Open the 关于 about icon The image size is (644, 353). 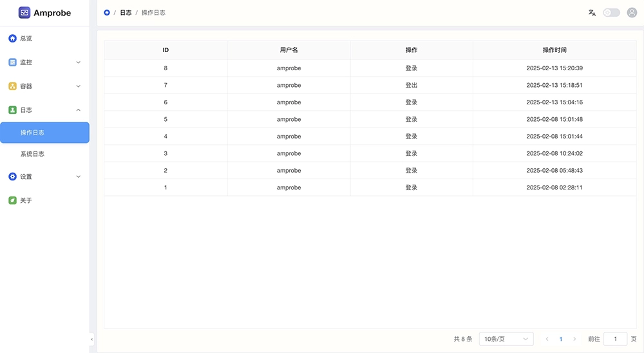(x=12, y=200)
